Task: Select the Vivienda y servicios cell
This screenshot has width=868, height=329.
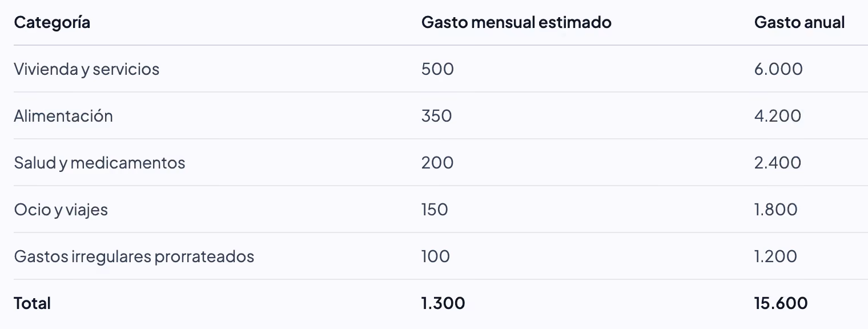Action: 87,69
